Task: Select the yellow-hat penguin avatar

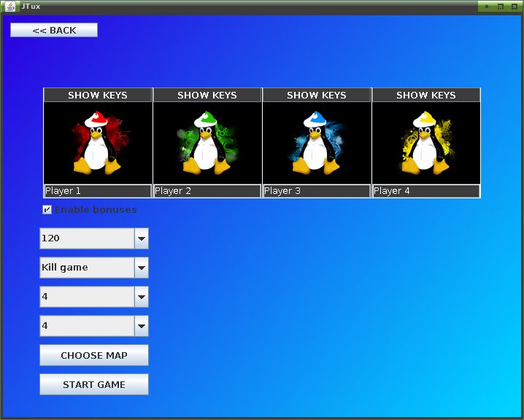Action: click(x=425, y=143)
